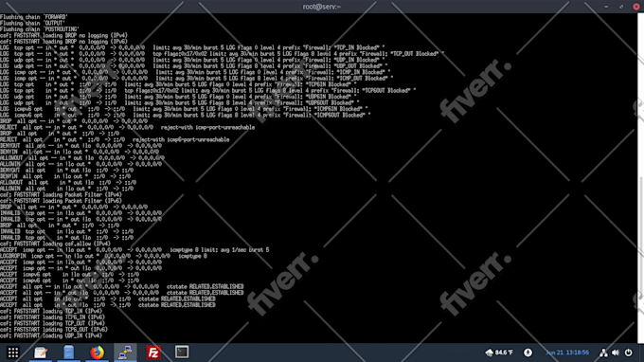The width and height of the screenshot is (644, 362).
Task: Open the network connections tray icon
Action: coord(603,353)
